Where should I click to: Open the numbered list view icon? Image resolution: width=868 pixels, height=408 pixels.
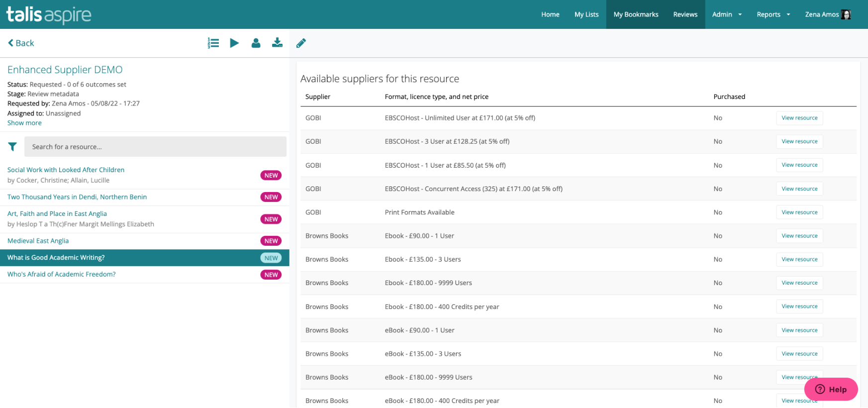[213, 43]
